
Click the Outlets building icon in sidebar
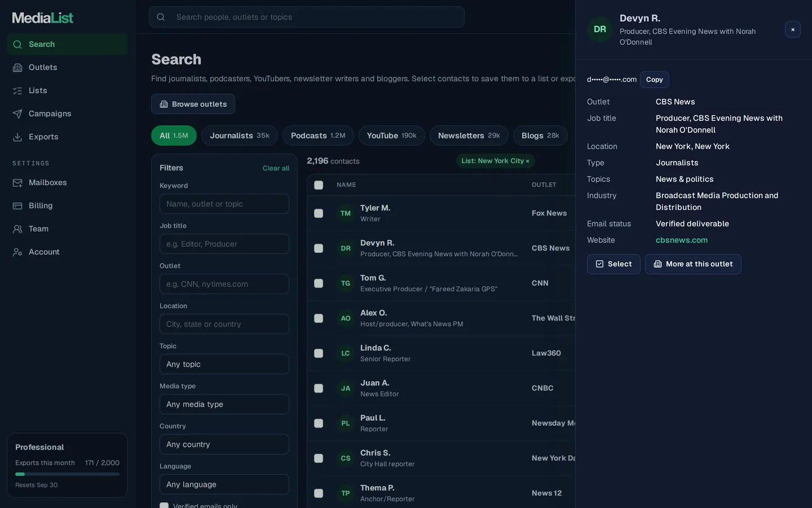click(x=17, y=68)
